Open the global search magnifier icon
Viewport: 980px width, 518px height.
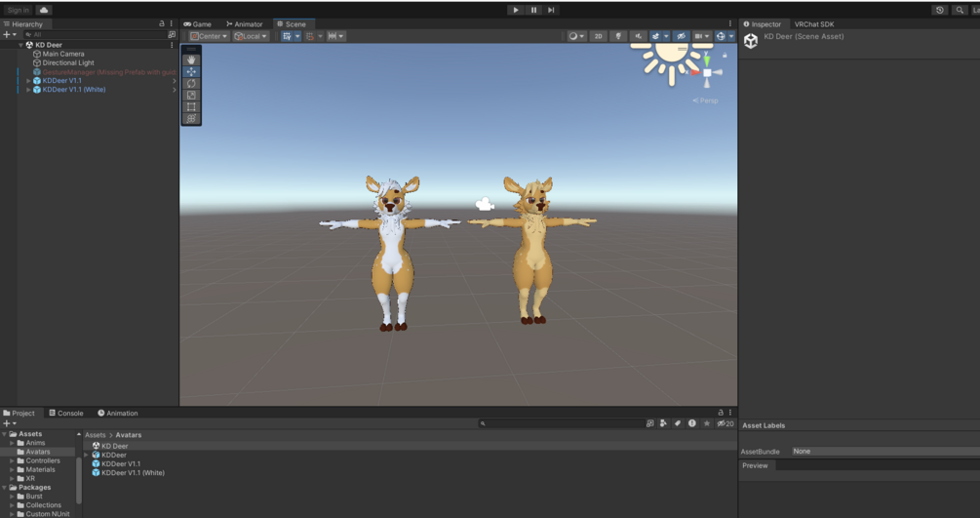pyautogui.click(x=960, y=10)
